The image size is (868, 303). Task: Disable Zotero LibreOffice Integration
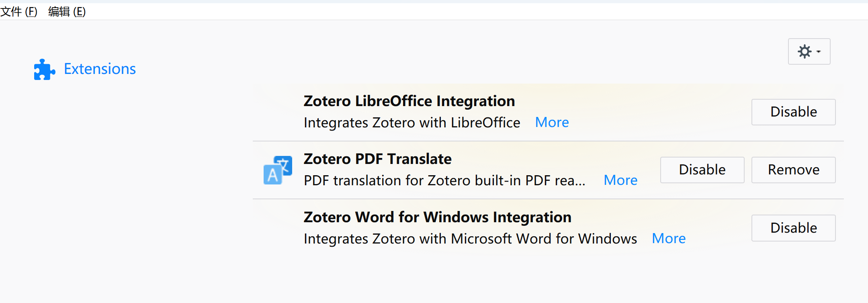point(793,112)
